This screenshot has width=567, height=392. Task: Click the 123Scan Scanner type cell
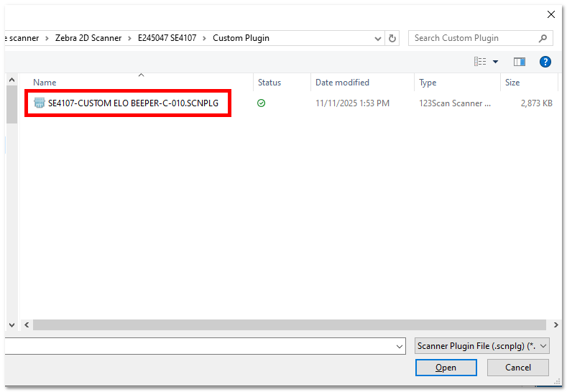(x=455, y=103)
